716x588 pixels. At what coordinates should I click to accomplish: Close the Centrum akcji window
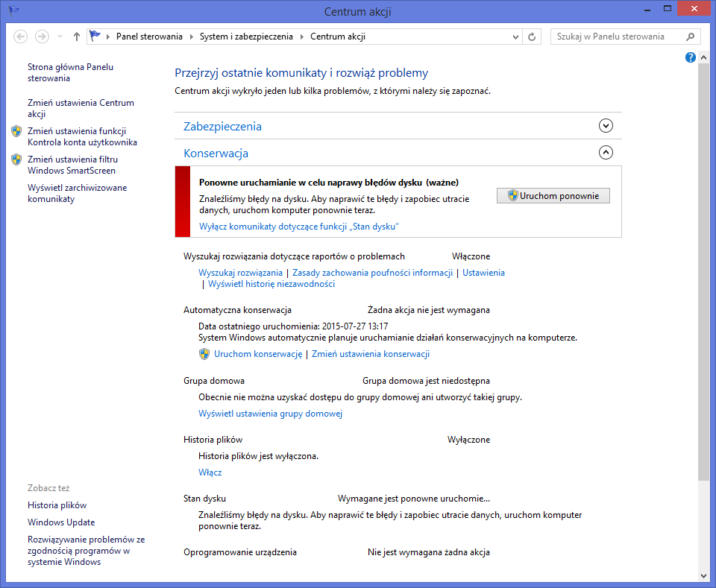[694, 9]
